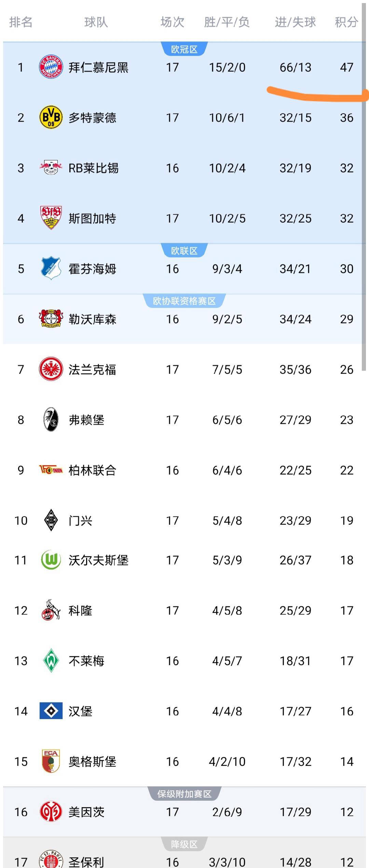Select the VfB Stuttgart crest
The height and width of the screenshot is (868, 369).
coord(51,218)
